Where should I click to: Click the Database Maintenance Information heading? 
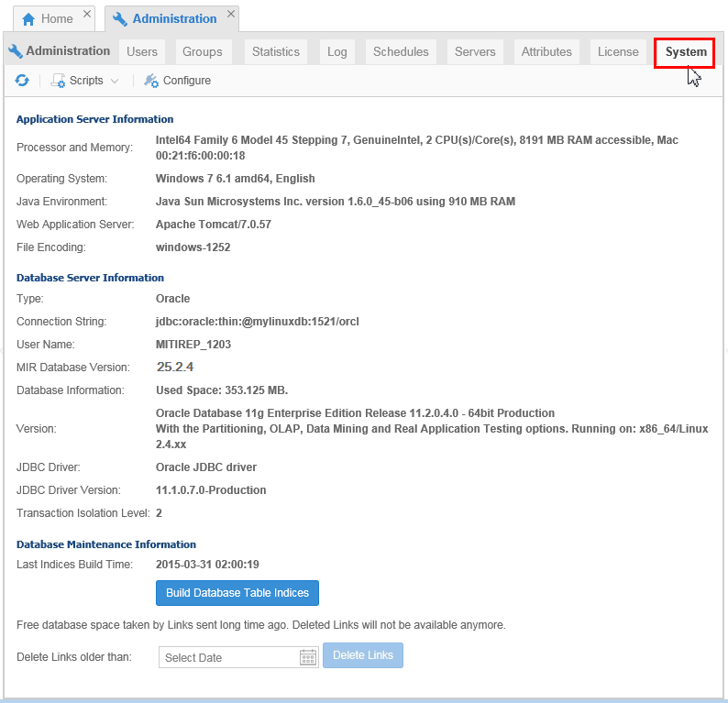tap(106, 544)
